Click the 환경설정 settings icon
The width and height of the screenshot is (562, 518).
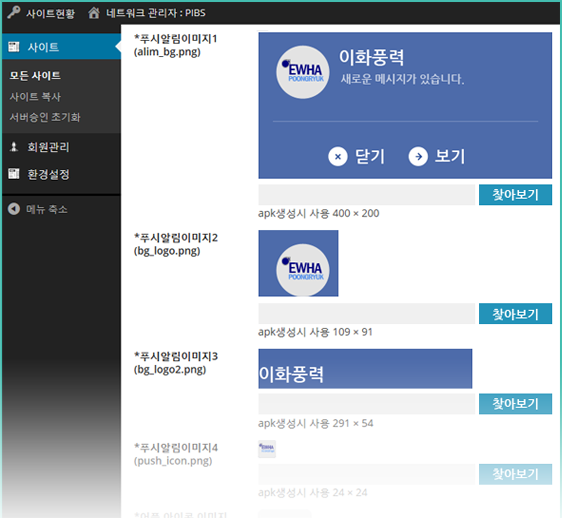point(14,174)
